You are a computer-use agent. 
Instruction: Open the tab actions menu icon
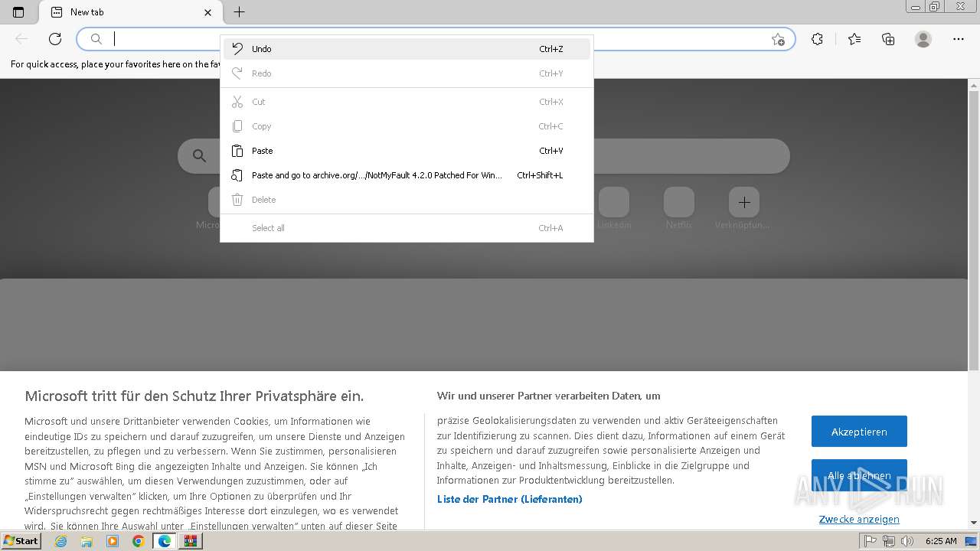point(18,12)
